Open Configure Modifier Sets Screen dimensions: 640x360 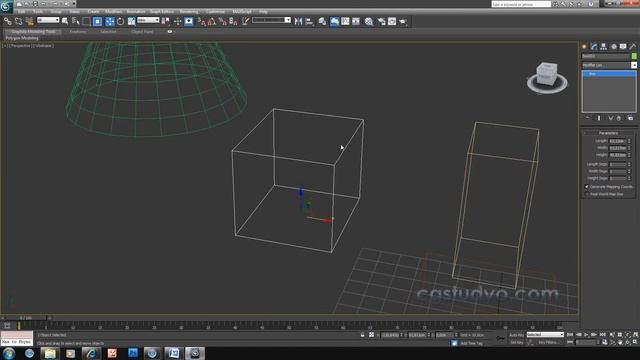(x=631, y=118)
